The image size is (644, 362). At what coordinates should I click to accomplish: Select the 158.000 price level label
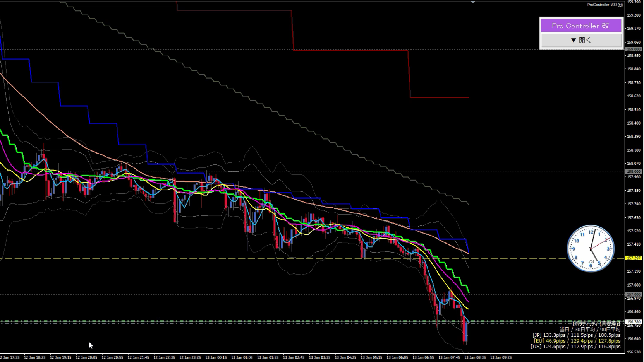point(634,172)
